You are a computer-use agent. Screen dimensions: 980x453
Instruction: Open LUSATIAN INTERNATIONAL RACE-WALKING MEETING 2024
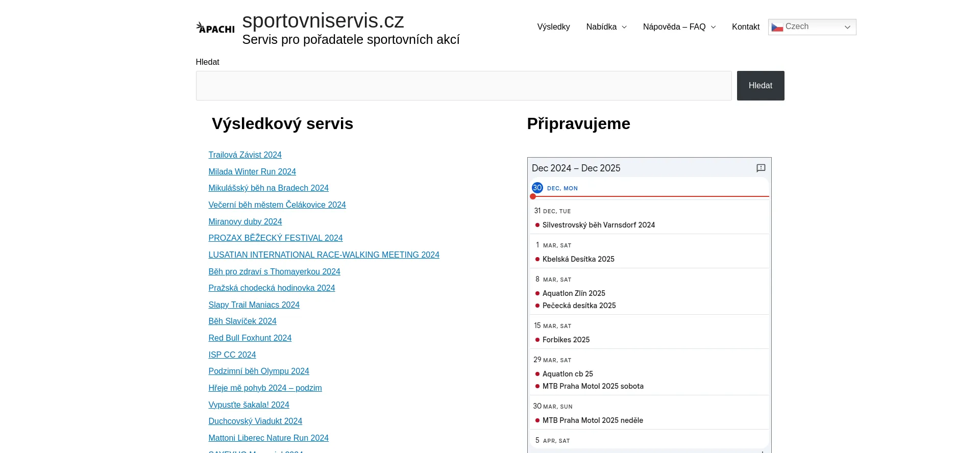[x=324, y=255]
